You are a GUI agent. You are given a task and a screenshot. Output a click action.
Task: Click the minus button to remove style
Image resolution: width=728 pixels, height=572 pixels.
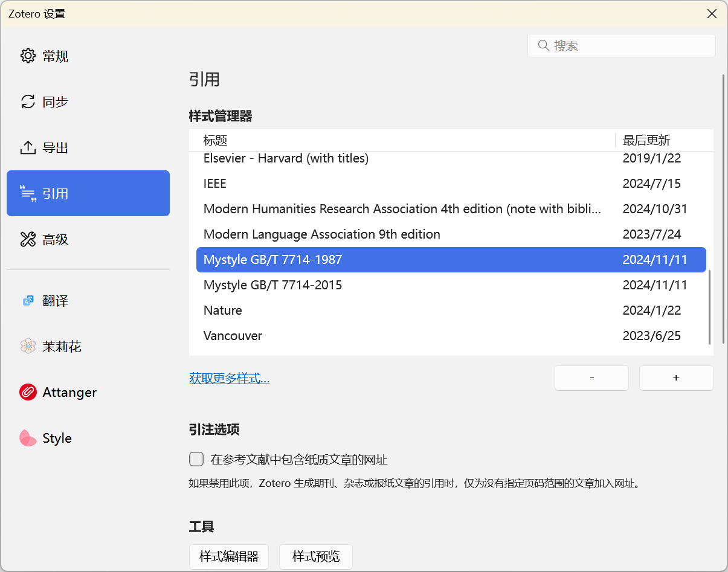591,378
